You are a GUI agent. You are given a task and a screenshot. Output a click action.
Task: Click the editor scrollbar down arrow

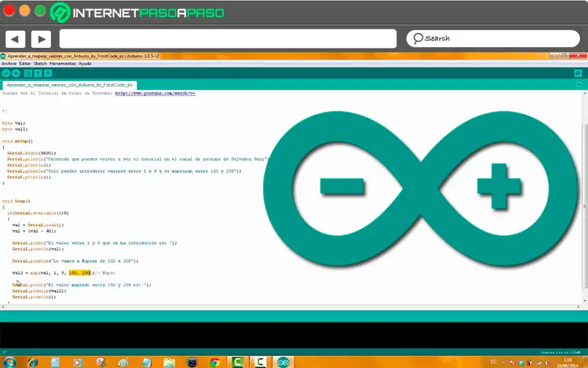click(584, 300)
